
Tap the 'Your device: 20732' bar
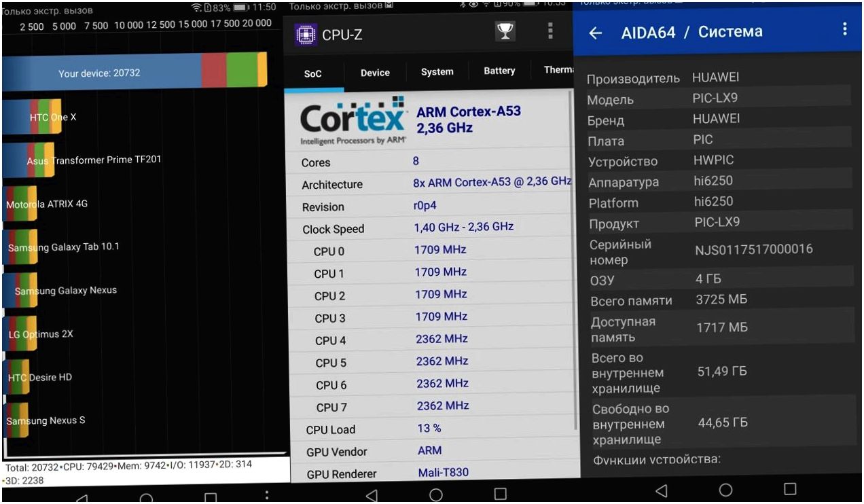pos(134,71)
